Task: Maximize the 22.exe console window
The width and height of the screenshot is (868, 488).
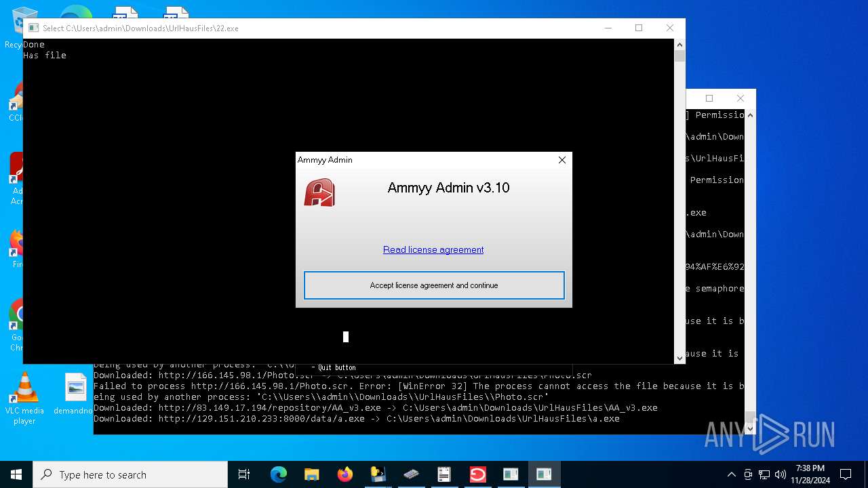Action: 638,28
